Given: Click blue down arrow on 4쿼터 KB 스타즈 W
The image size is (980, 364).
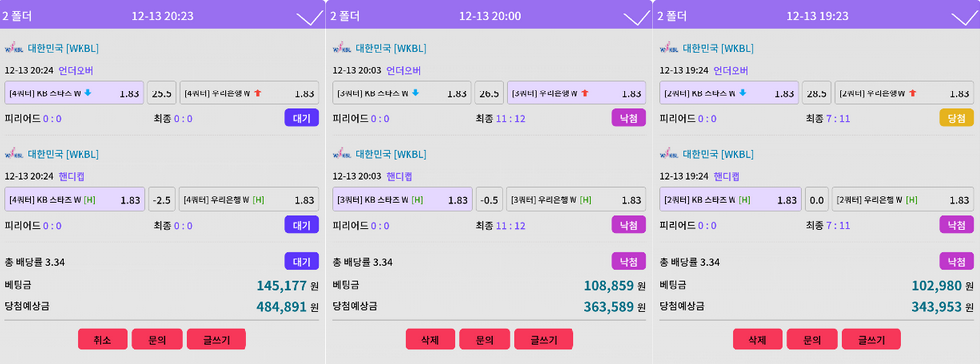Looking at the screenshot, I should point(88,93).
